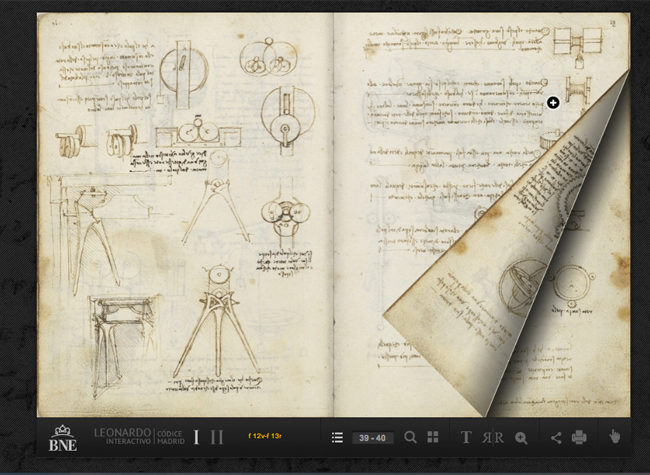Show transcription with the T icon
The image size is (650, 475).
pyautogui.click(x=466, y=437)
